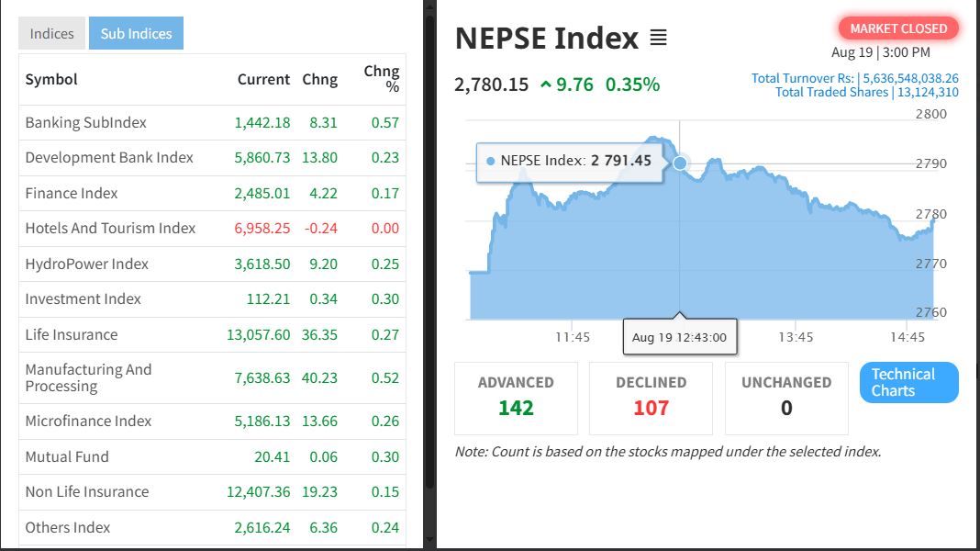This screenshot has width=980, height=551.
Task: Select Development Bank Index entry
Action: point(109,158)
